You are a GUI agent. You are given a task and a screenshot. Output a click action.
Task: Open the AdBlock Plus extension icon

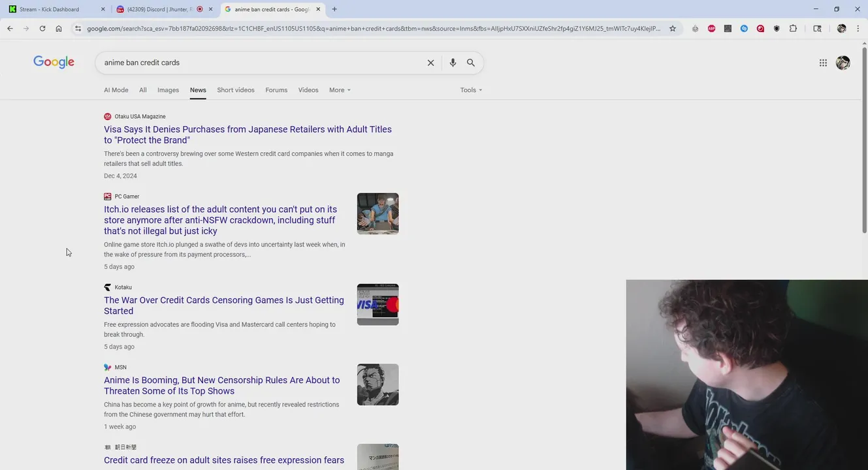(711, 29)
